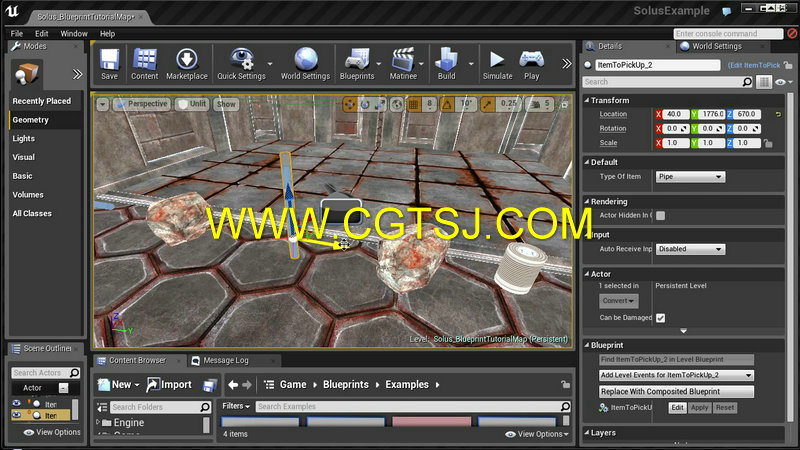
Task: Select the translate gizmo mode in viewport
Action: (349, 104)
